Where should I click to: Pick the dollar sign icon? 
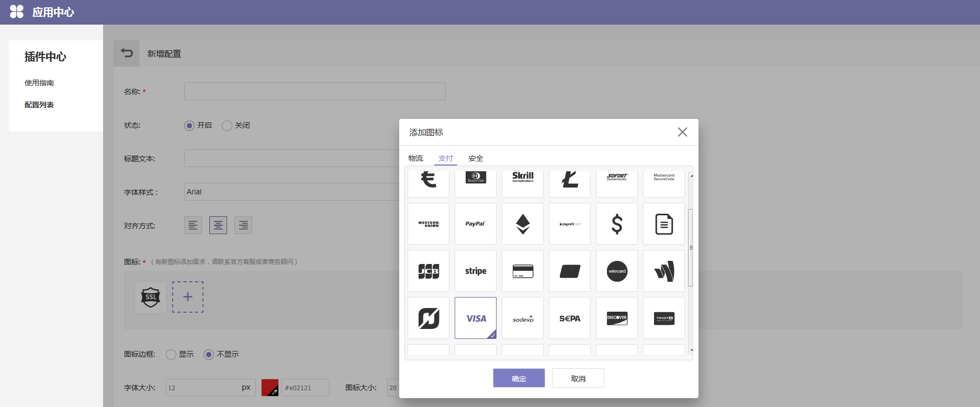[617, 224]
